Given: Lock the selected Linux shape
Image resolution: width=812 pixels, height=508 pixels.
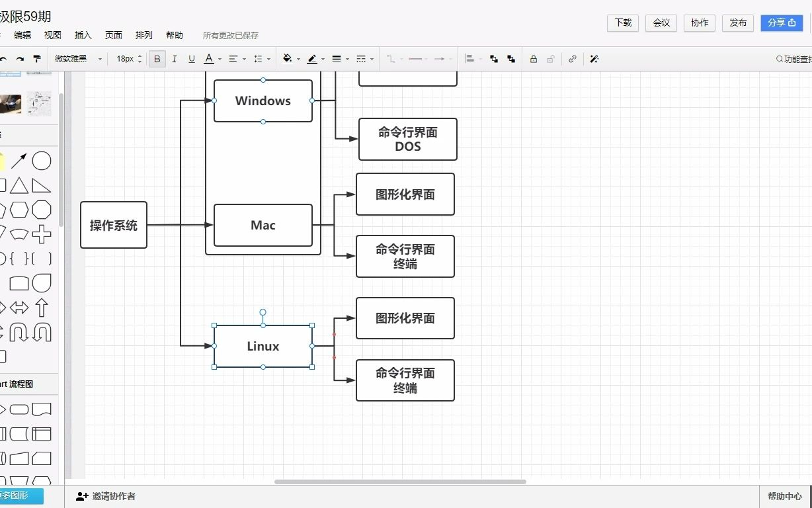Looking at the screenshot, I should pos(533,59).
